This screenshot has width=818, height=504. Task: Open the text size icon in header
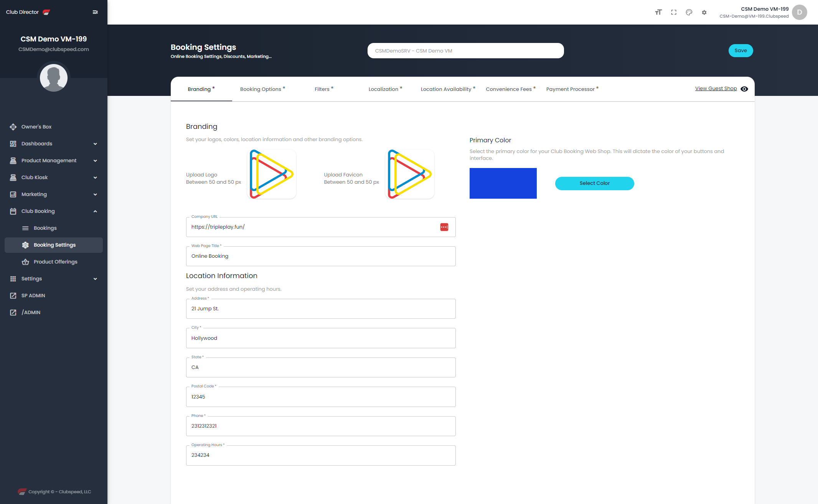click(x=658, y=12)
